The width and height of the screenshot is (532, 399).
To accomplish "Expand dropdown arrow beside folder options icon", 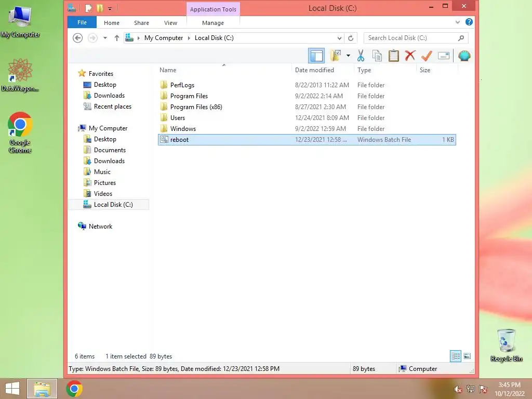I will pos(348,56).
